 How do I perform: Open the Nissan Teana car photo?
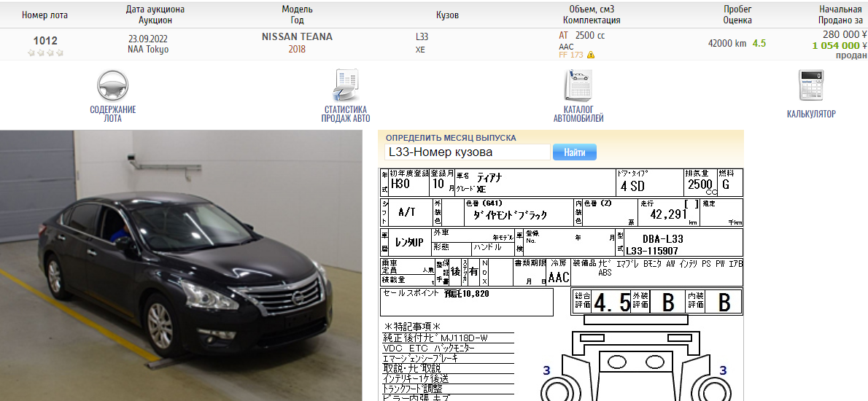click(x=181, y=265)
